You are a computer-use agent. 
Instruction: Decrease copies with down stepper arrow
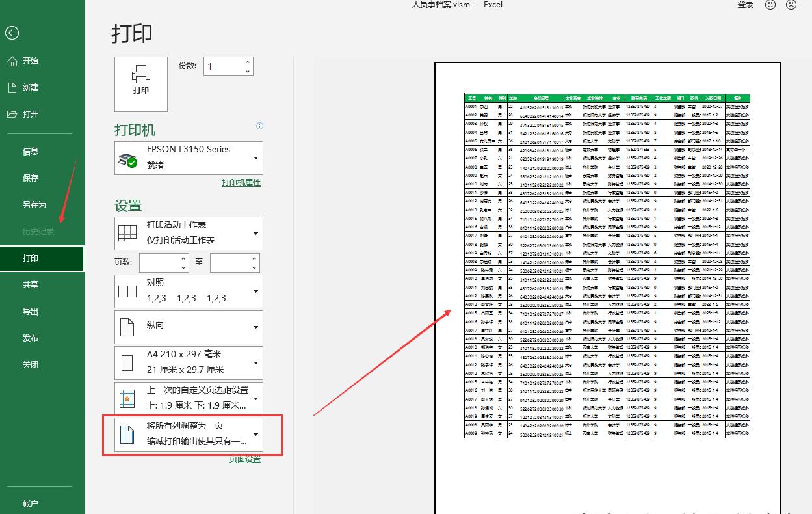click(x=248, y=71)
